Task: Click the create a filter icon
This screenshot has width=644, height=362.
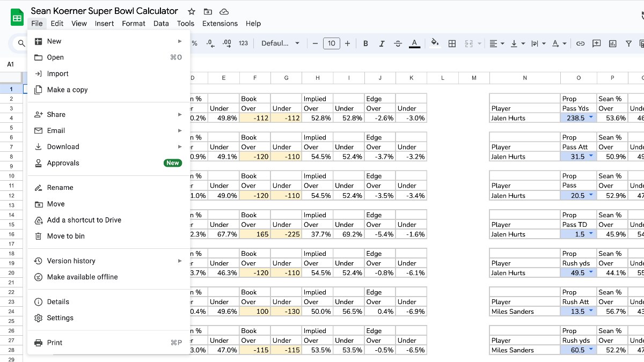Action: pos(628,43)
